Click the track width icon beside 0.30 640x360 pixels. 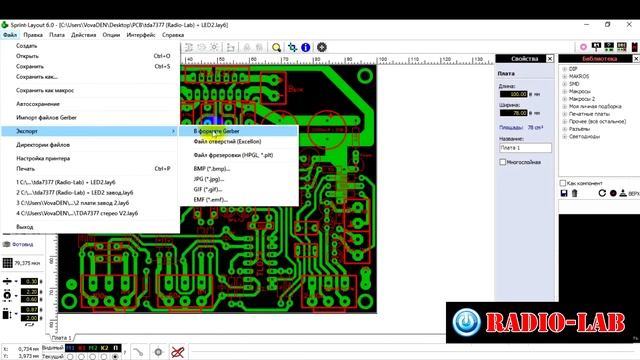click(7, 281)
